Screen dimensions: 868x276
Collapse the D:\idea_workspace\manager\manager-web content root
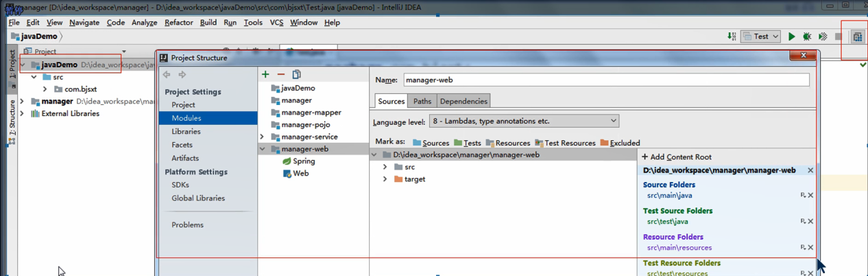(x=374, y=155)
